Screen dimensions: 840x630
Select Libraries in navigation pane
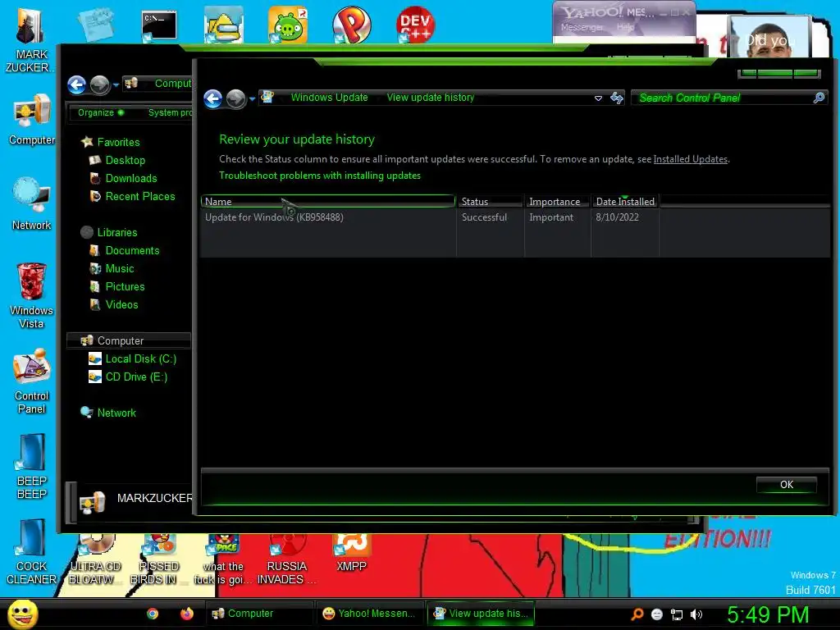[117, 232]
